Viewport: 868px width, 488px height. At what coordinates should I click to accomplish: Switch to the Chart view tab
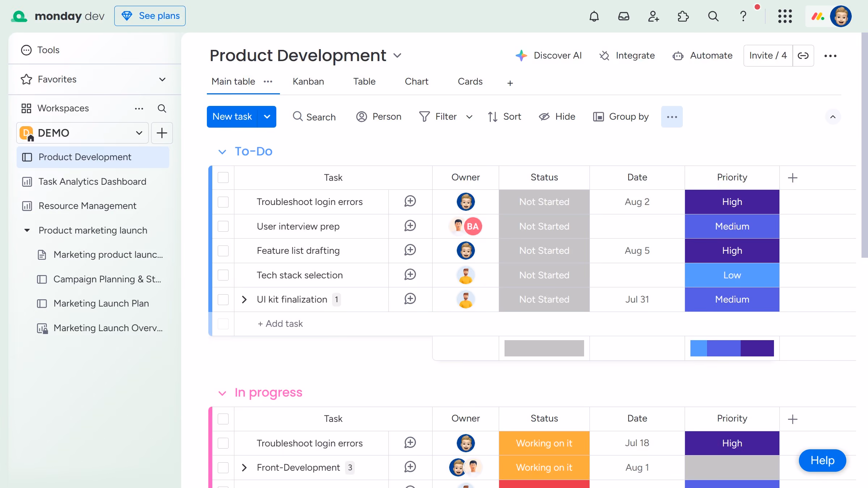[417, 82]
